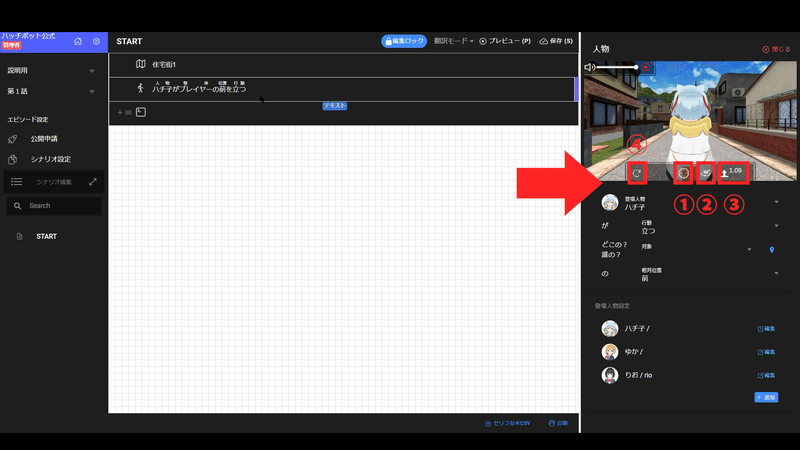Click the blue テキスト tag
Image resolution: width=800 pixels, height=450 pixels.
coord(335,106)
